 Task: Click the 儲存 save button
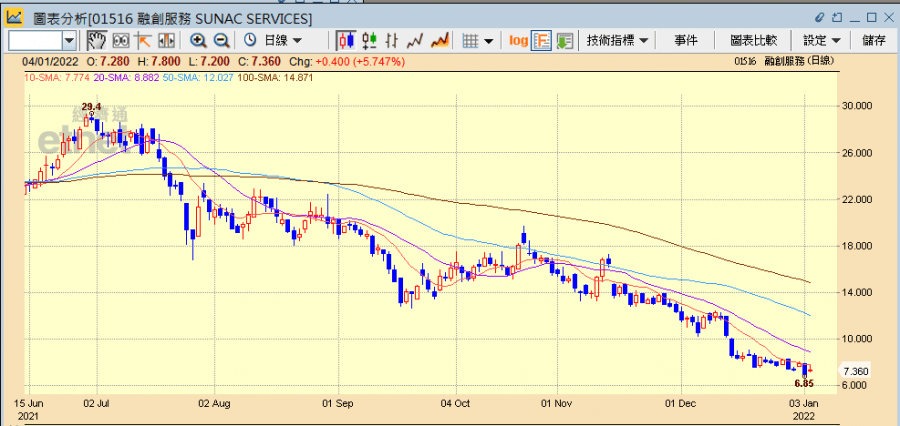pyautogui.click(x=873, y=40)
